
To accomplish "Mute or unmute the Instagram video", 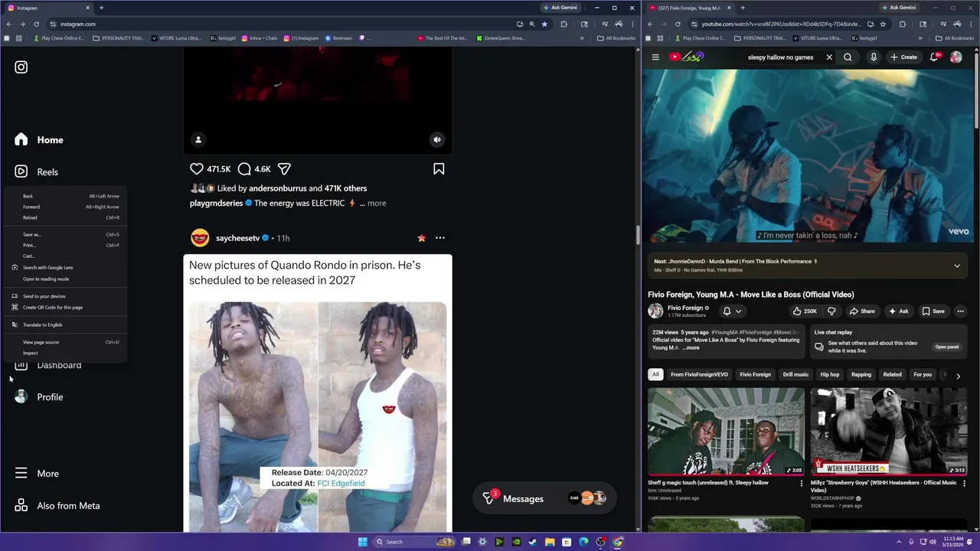I will pos(437,139).
